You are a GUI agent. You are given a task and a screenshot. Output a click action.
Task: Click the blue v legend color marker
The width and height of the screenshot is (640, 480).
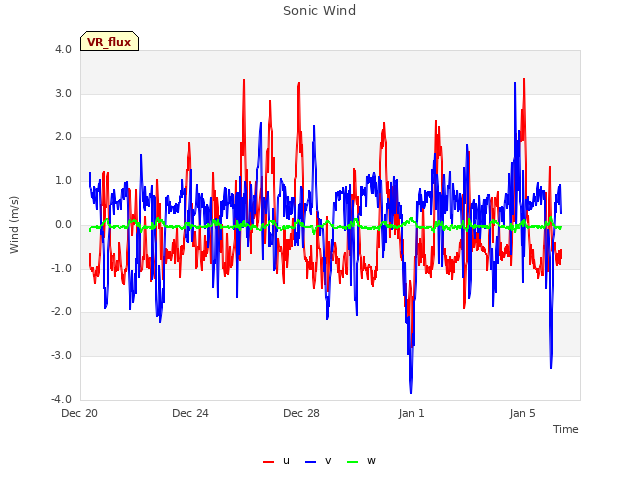pos(310,462)
